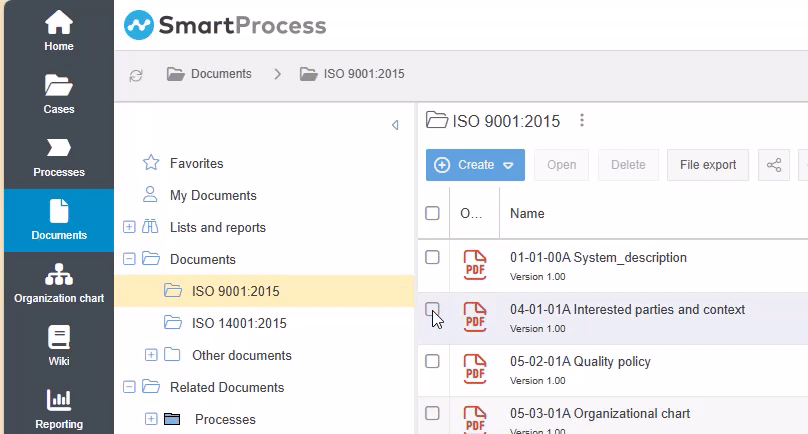Toggle the select-all checkbox in header
Screen dimensions: 808x434
tap(432, 213)
